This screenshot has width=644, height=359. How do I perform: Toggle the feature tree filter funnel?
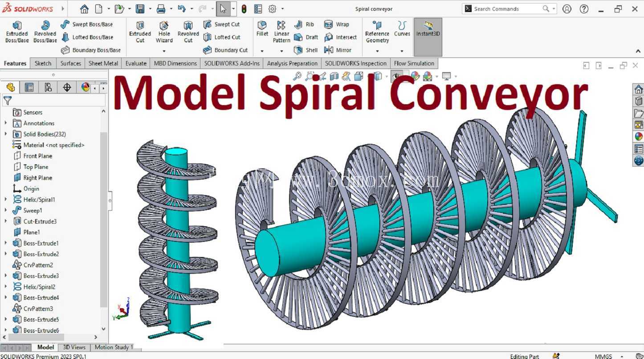pyautogui.click(x=8, y=100)
